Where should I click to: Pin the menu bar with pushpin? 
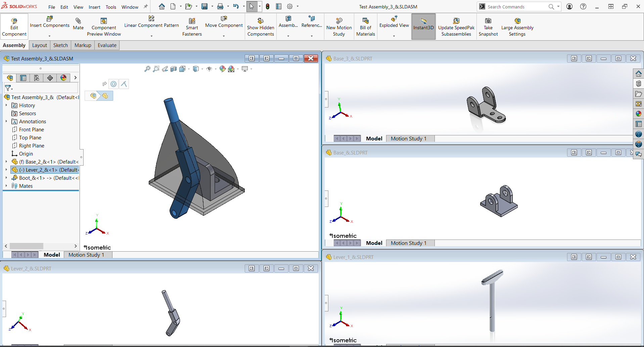click(146, 7)
